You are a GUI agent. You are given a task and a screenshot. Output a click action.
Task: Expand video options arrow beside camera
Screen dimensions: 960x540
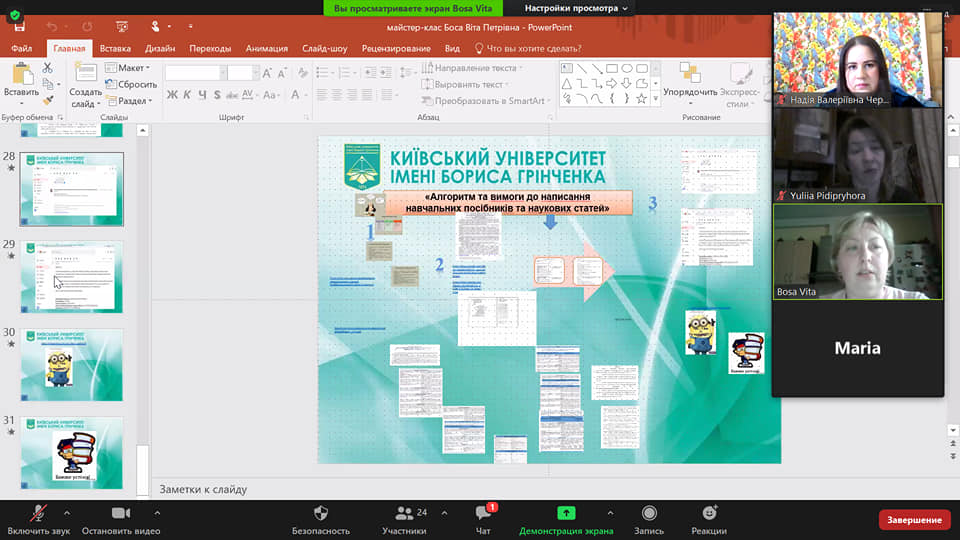click(157, 512)
